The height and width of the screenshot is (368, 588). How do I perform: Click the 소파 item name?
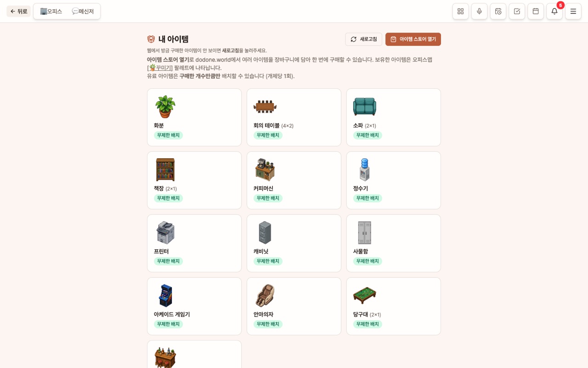click(358, 126)
